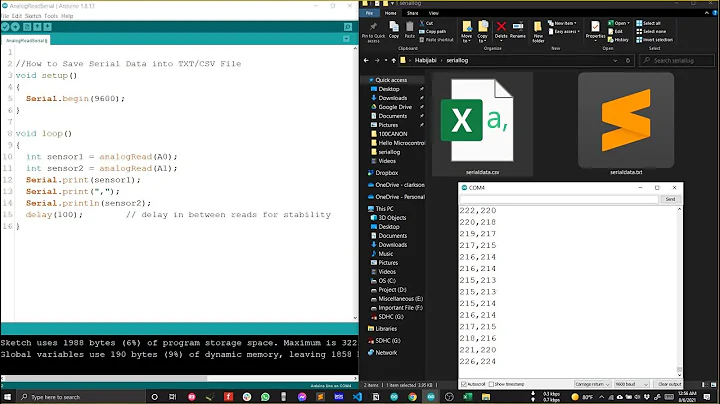Click the Arduino Save sketch button
Image resolution: width=720 pixels, height=404 pixels.
tap(47, 27)
